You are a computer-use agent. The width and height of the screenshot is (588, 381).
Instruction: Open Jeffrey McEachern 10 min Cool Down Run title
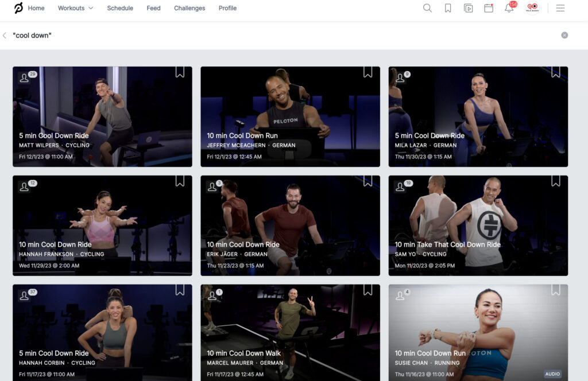click(242, 135)
